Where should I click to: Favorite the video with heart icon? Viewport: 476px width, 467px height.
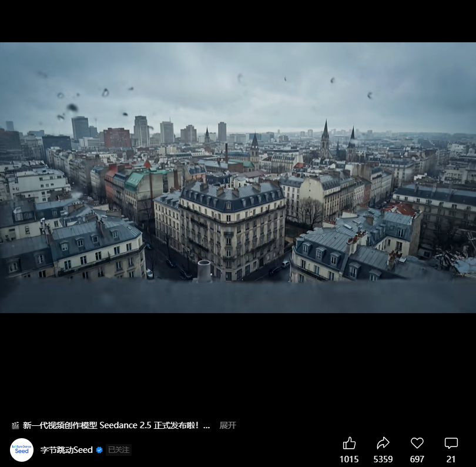pyautogui.click(x=417, y=443)
